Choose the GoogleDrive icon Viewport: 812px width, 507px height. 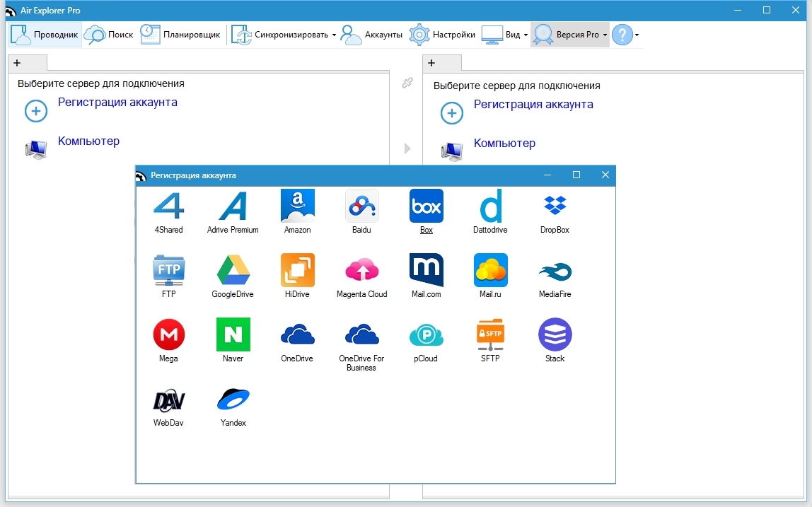(233, 271)
